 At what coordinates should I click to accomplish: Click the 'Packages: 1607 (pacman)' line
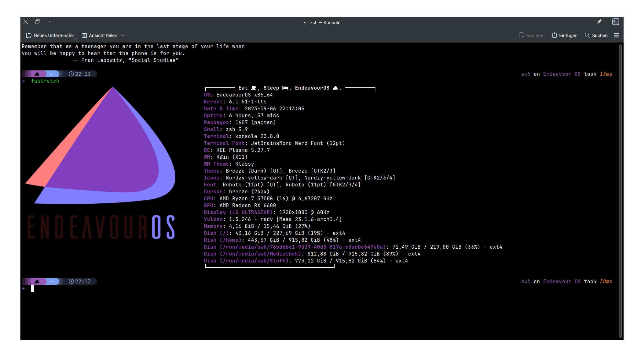(x=240, y=123)
